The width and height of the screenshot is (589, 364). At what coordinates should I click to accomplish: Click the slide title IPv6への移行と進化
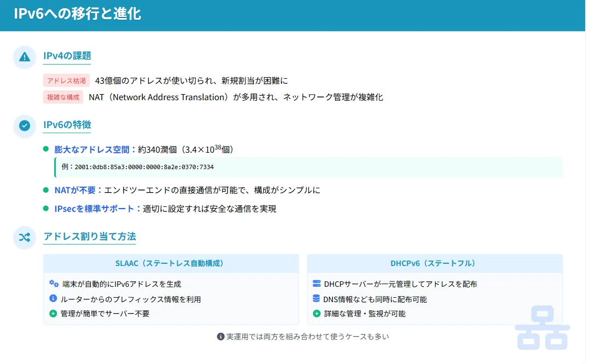point(77,14)
